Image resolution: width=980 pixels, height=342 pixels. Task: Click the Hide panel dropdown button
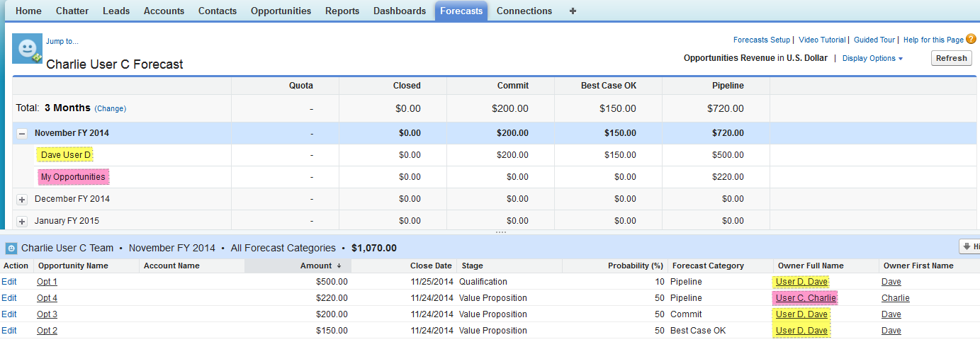coord(969,246)
